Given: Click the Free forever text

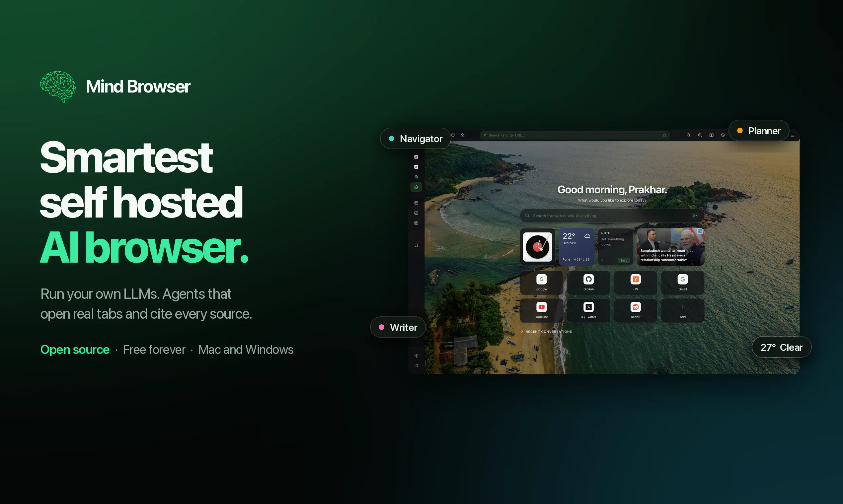Looking at the screenshot, I should (x=154, y=349).
